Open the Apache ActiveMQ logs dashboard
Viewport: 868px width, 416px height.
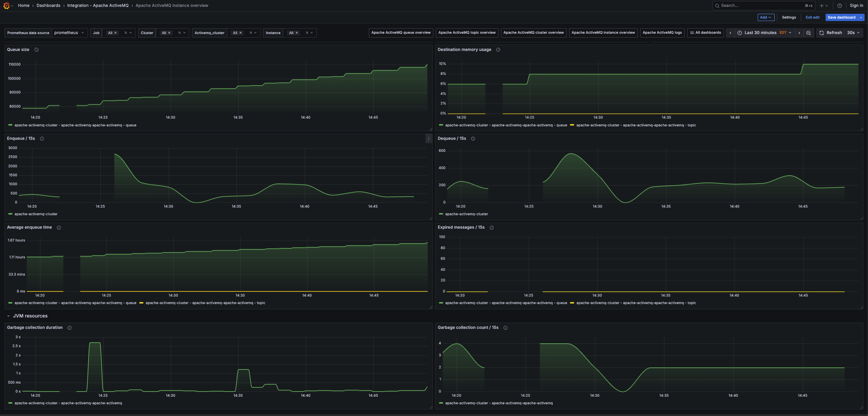click(662, 33)
